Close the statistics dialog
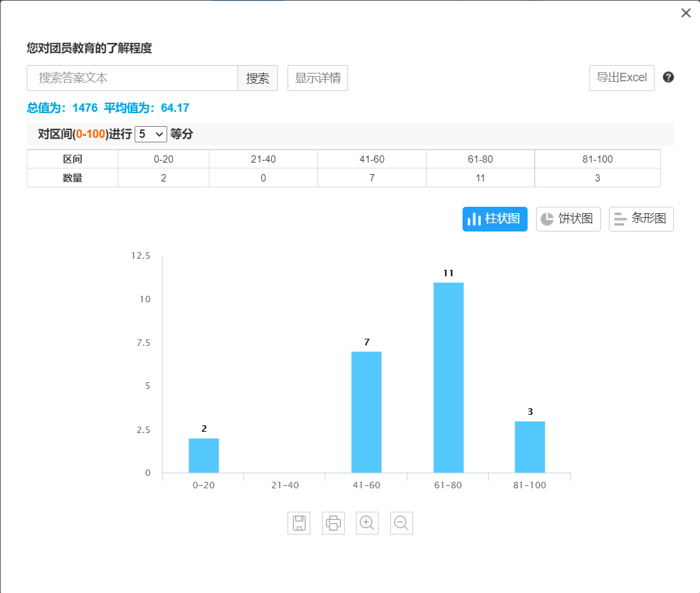 click(x=686, y=13)
